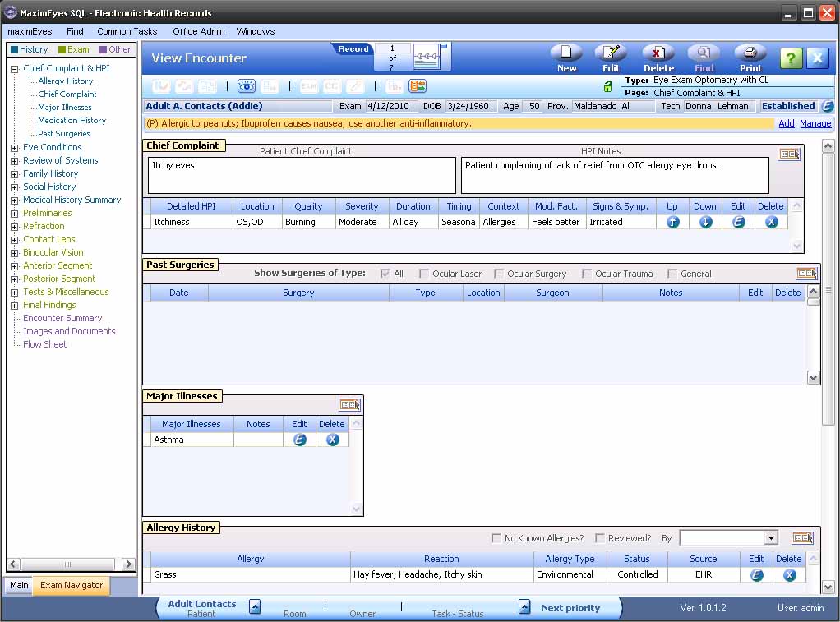
Task: Open the Major Illnesses section grid icon
Action: click(x=350, y=404)
